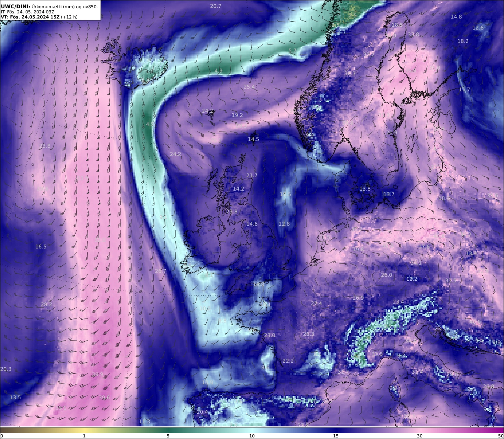This screenshot has height=439, width=504.
Task: Click the 14.8 value label
Action: (x=456, y=17)
